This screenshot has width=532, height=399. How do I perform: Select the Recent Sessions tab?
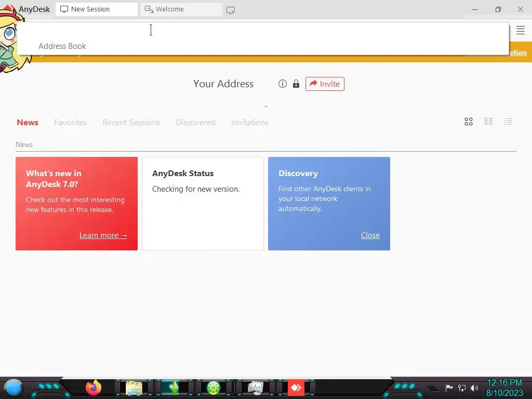131,123
